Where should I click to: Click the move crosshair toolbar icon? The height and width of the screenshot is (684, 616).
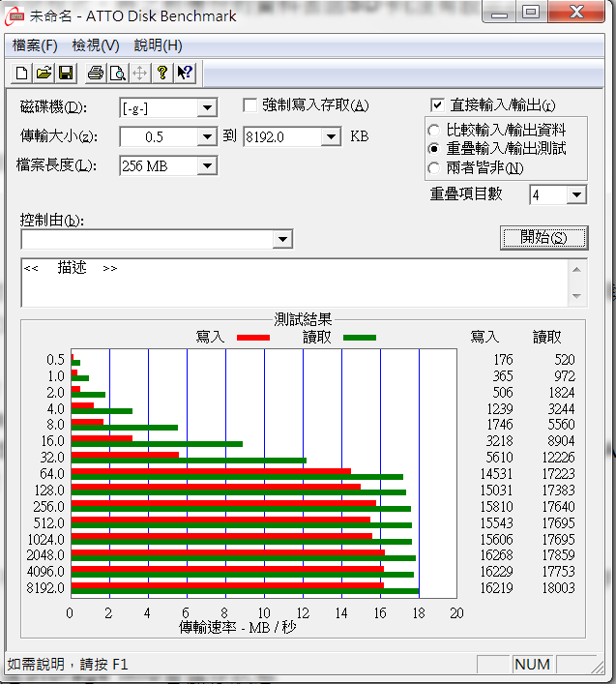pyautogui.click(x=140, y=73)
